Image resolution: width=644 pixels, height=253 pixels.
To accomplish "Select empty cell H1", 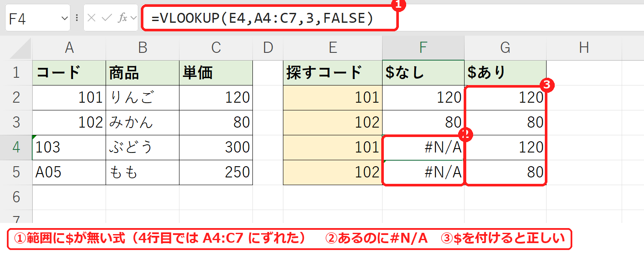I will [x=583, y=73].
